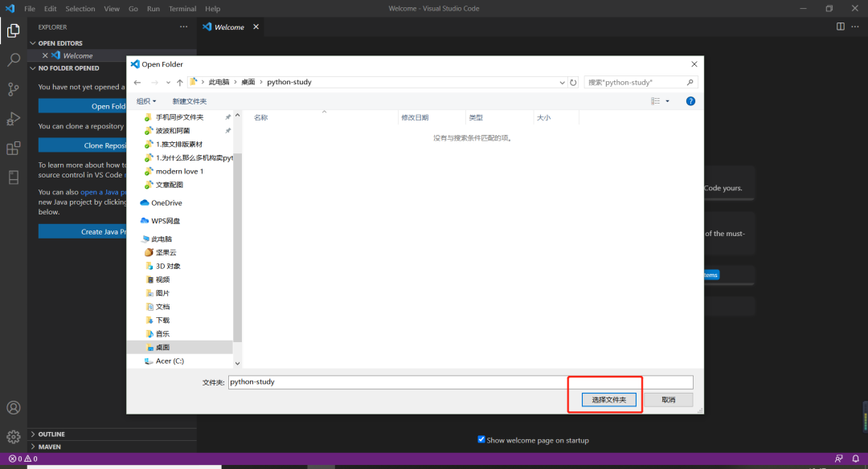Open the Terminal menu

[x=182, y=8]
